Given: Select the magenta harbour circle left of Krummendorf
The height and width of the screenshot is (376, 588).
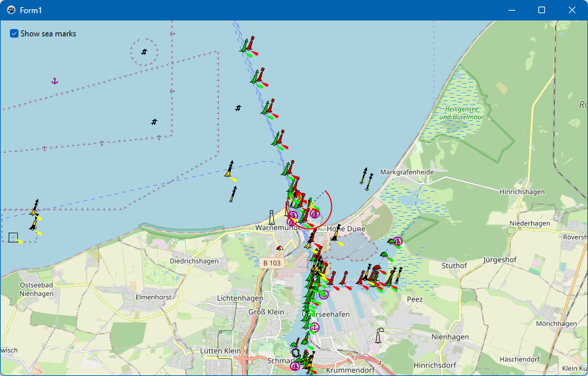Looking at the screenshot, I should click(x=295, y=366).
